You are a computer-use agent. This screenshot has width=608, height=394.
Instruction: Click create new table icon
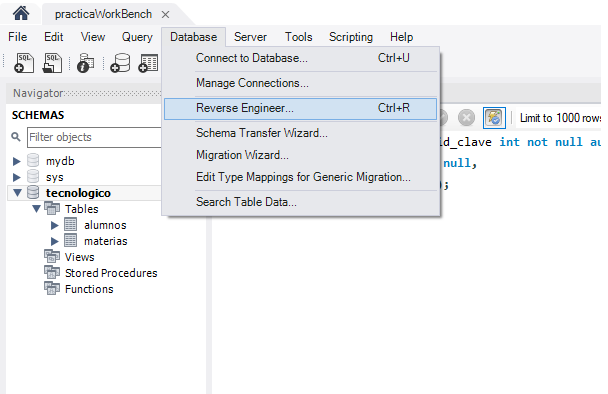click(148, 63)
